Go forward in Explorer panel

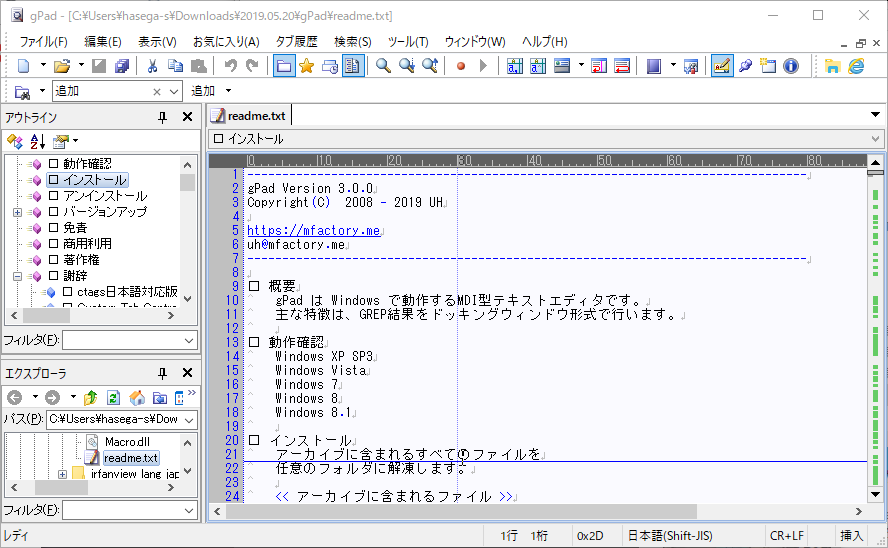coord(53,397)
